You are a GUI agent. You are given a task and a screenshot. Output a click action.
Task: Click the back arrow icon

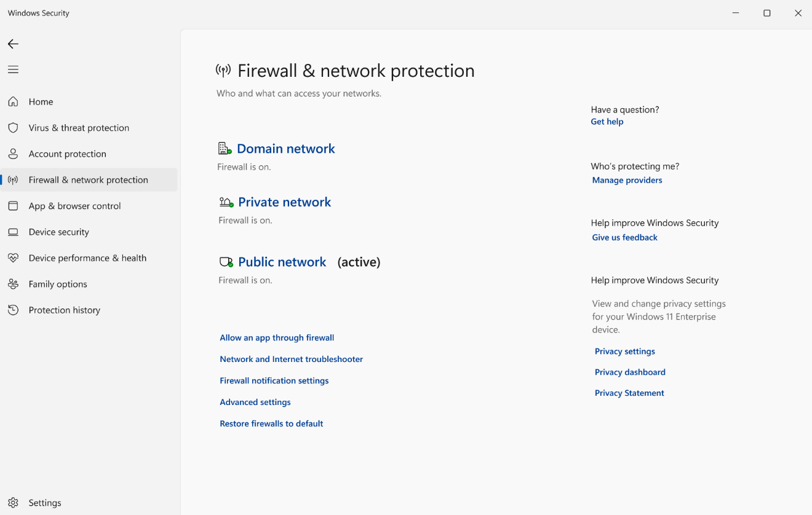[13, 44]
